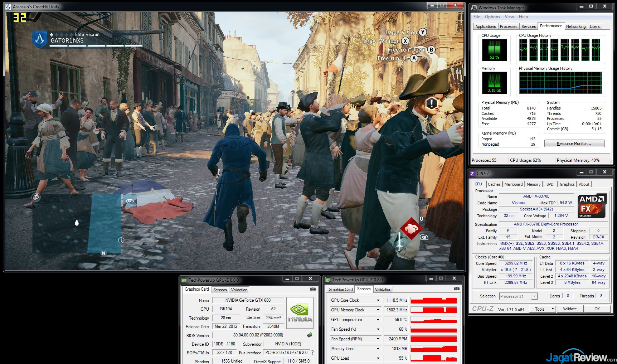
Task: Open the Fan Speed (%) sensor dropdown
Action: [378, 329]
